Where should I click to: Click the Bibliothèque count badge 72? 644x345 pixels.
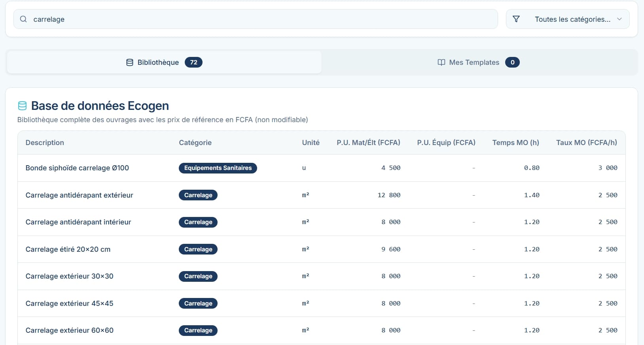pyautogui.click(x=193, y=62)
